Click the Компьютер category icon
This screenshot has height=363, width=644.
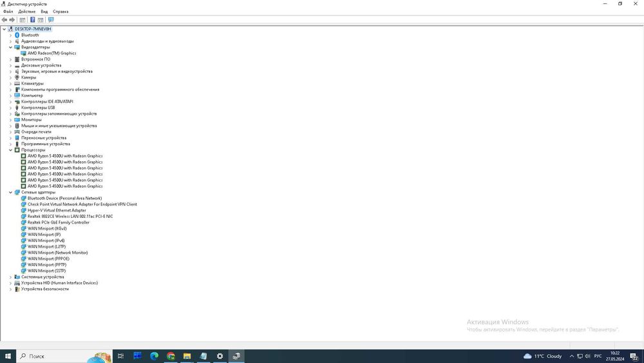(x=17, y=95)
